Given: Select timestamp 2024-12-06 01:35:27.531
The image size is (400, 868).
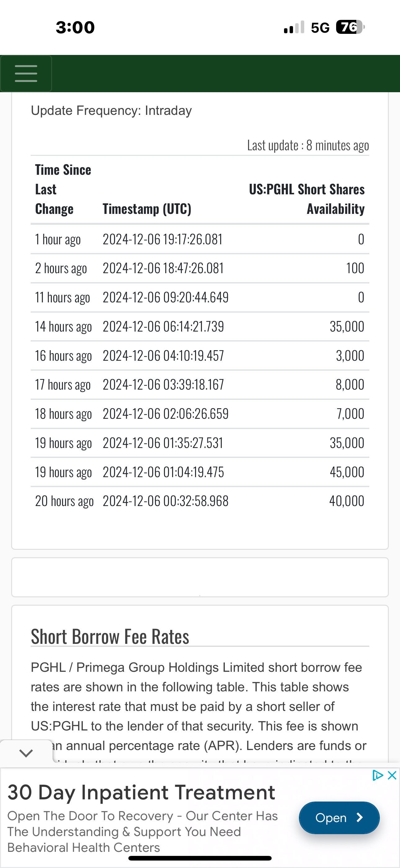Looking at the screenshot, I should point(163,443).
